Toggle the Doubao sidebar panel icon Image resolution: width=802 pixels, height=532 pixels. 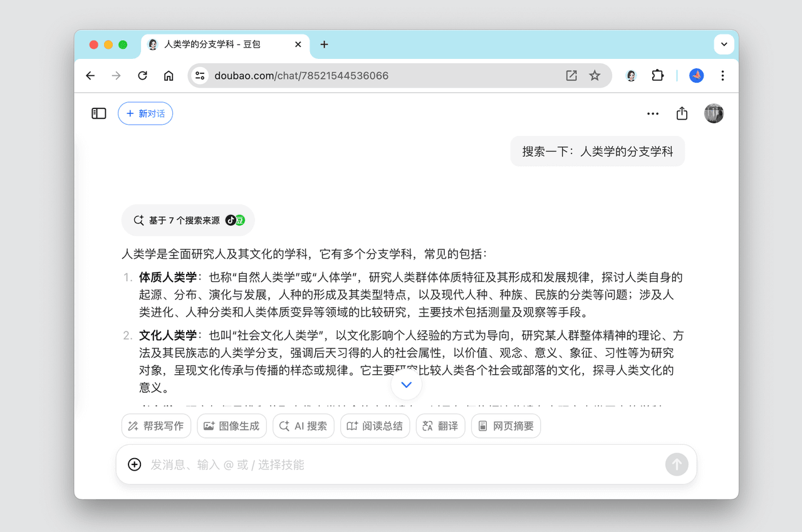pyautogui.click(x=99, y=113)
